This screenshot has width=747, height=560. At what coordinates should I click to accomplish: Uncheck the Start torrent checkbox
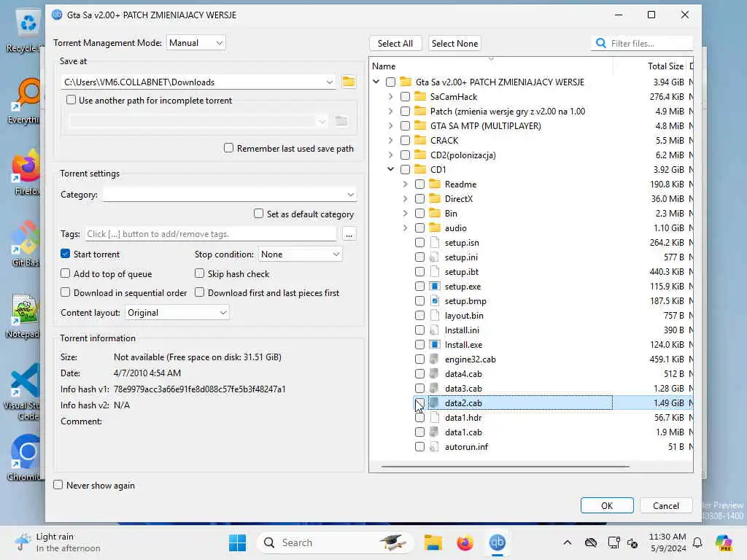pos(65,254)
